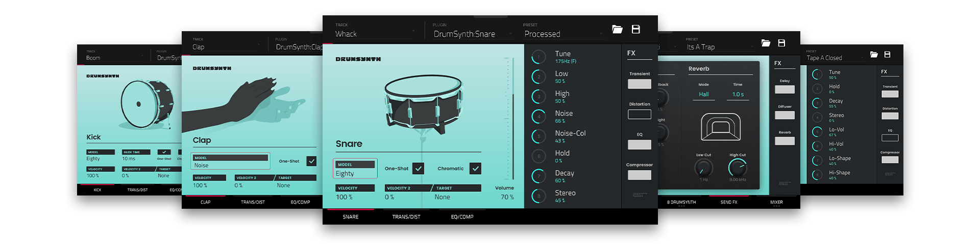Click the Snare Volume slider
Screen dimensions: 980x244
tap(512, 118)
